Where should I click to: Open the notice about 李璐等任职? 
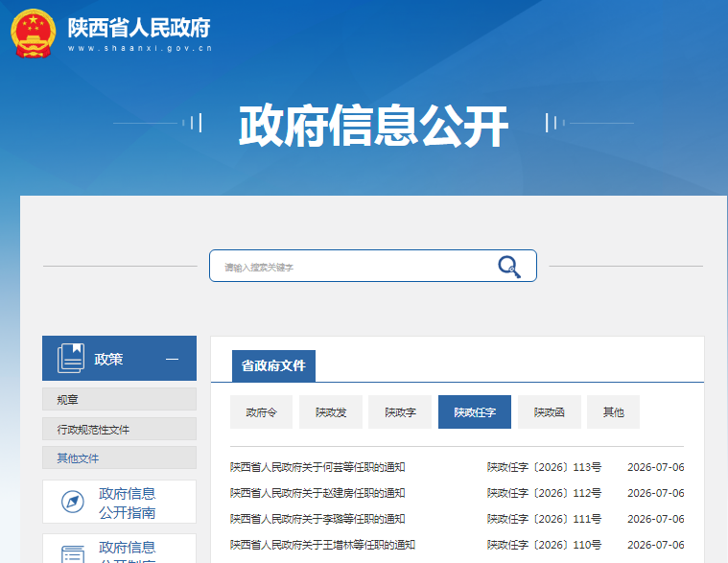point(317,519)
